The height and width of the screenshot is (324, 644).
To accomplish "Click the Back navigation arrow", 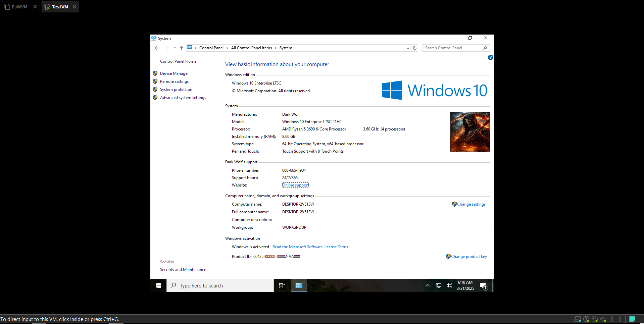I will point(157,48).
